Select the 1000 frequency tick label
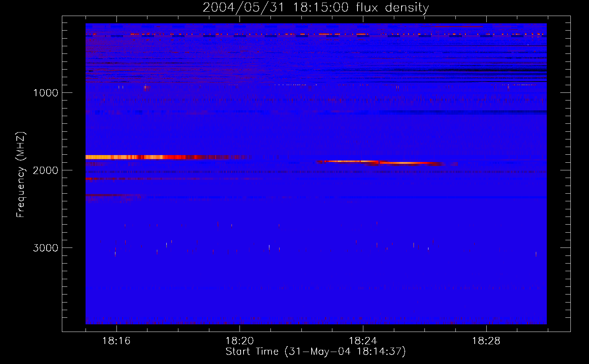The height and width of the screenshot is (364, 589). click(46, 93)
